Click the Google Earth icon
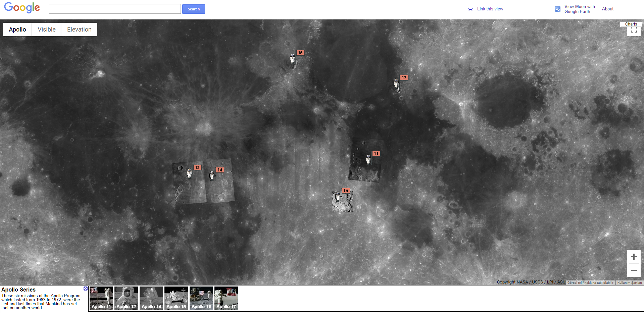The image size is (644, 313). [x=558, y=9]
